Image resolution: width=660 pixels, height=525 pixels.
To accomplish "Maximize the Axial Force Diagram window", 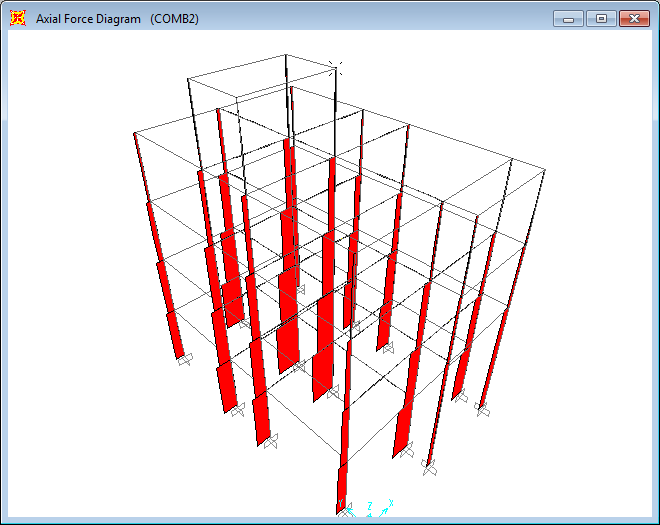I will (601, 18).
